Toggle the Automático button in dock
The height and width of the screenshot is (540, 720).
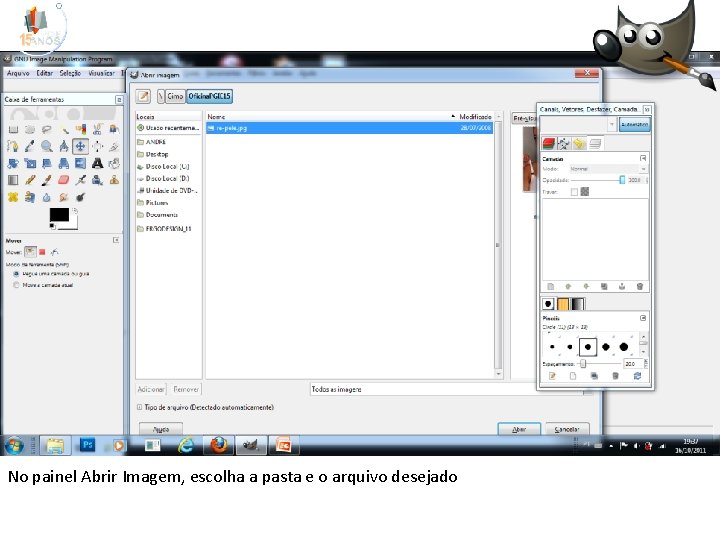pos(635,124)
